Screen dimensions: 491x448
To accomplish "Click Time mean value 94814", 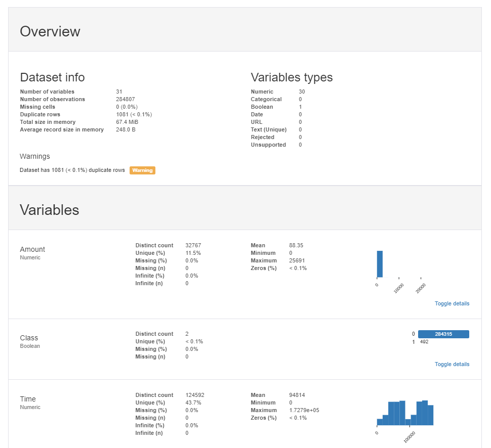I will 297,395.
